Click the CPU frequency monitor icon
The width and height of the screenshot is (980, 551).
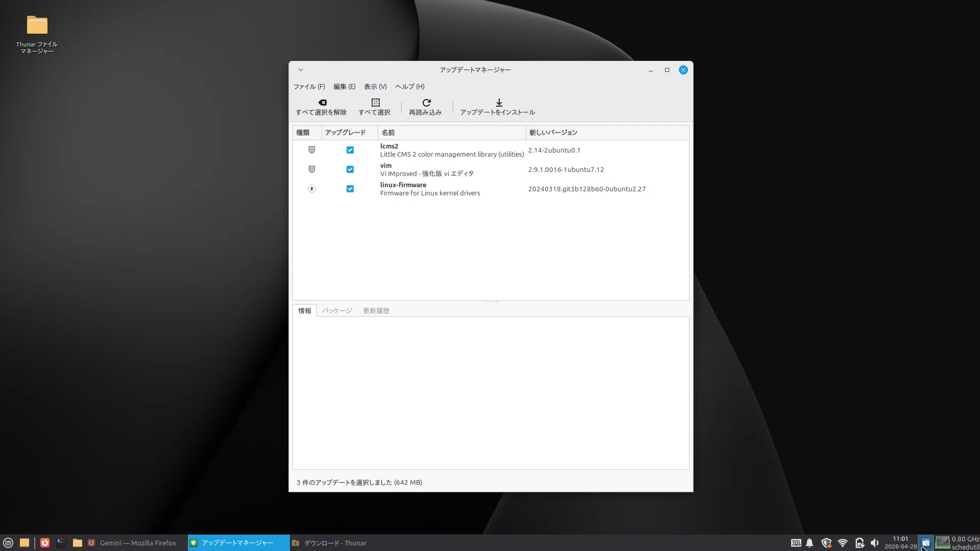point(942,543)
